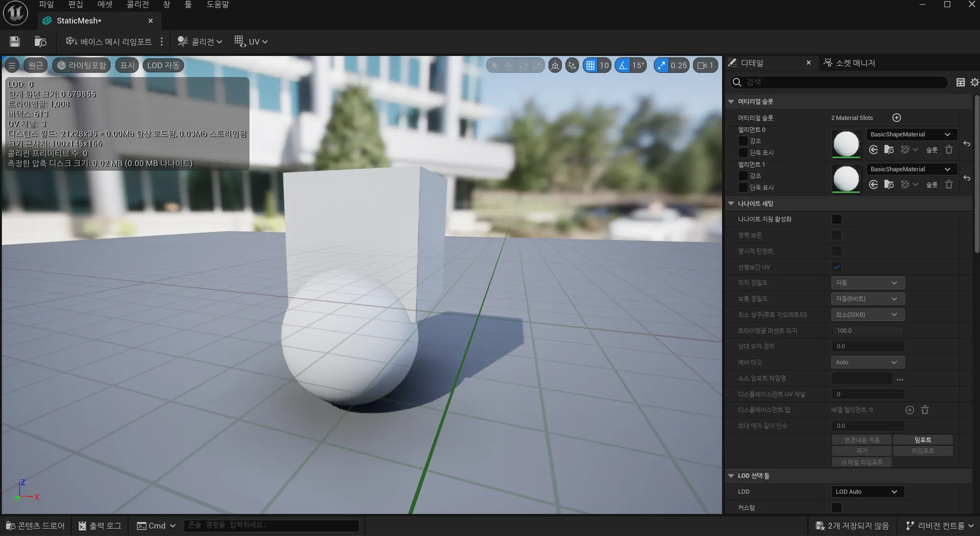The width and height of the screenshot is (980, 536).
Task: Add a new material slot
Action: pos(896,118)
